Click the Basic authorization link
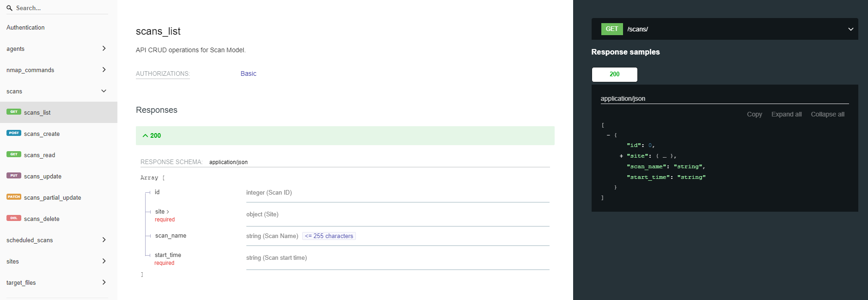 point(248,73)
